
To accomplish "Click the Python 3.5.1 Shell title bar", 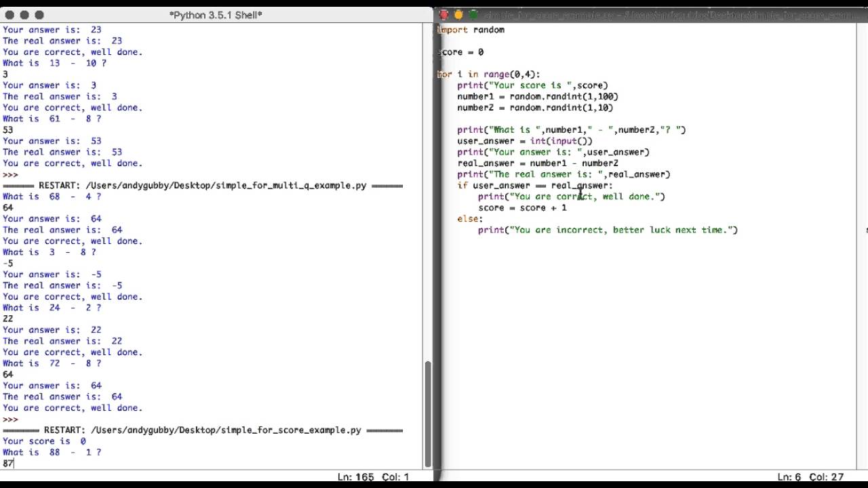I will [217, 14].
